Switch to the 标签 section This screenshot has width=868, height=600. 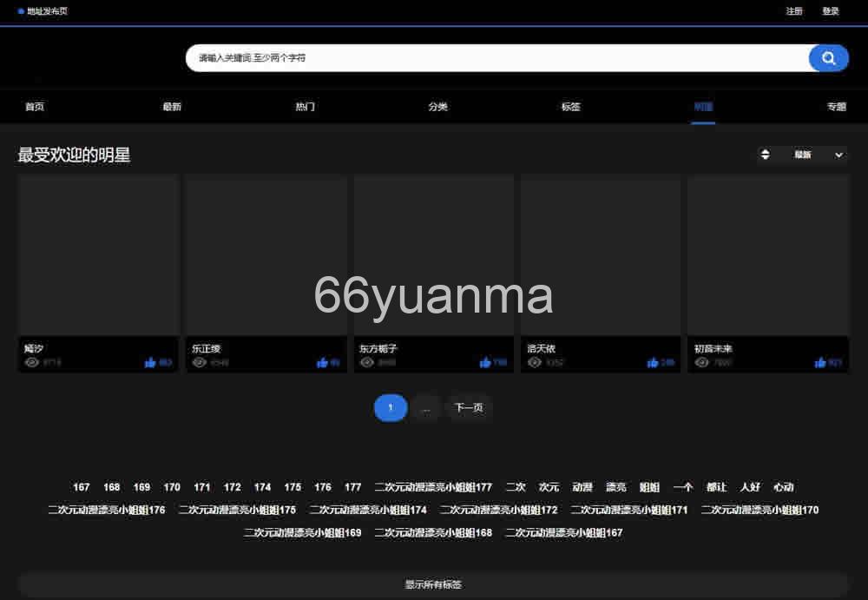(570, 106)
